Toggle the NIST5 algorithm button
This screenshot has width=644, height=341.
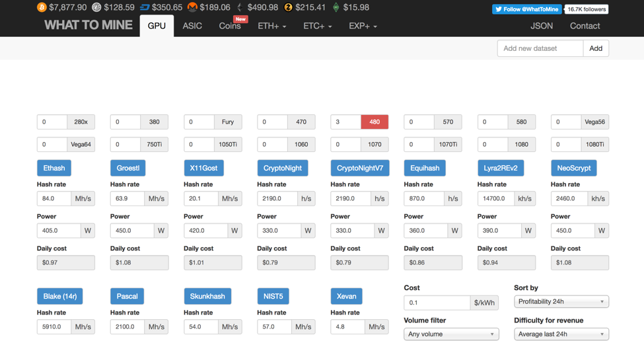click(273, 296)
